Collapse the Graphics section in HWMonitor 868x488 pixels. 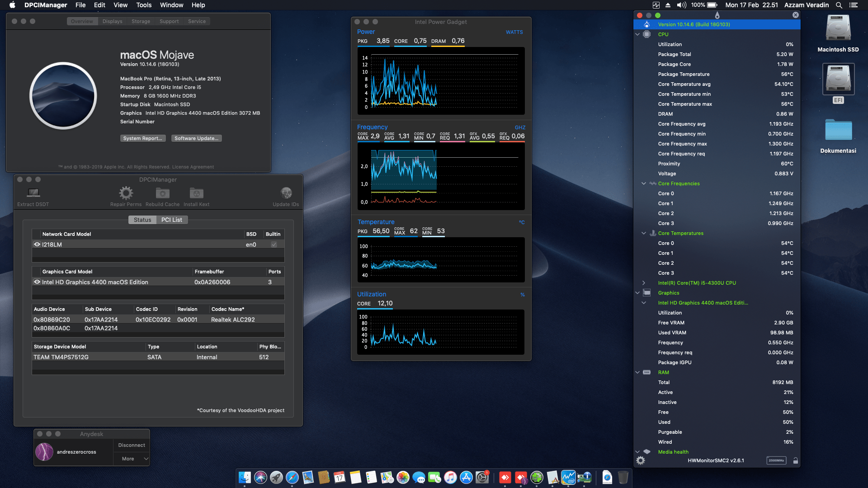(637, 293)
